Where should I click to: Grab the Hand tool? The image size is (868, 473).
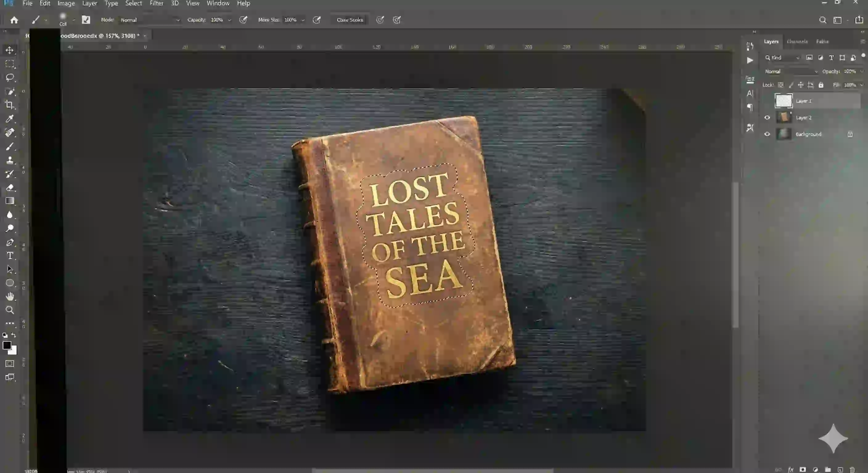tap(10, 296)
